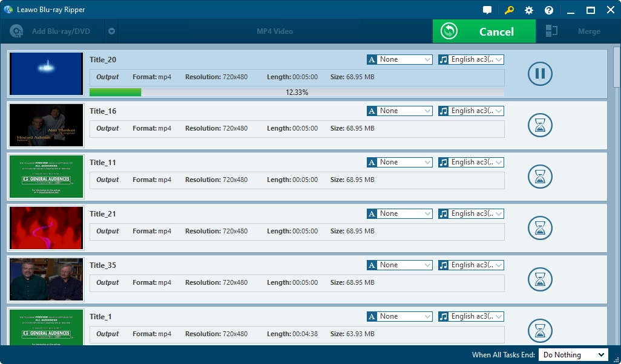The image size is (621, 364).
Task: Open the When All Tasks End dropdown
Action: pyautogui.click(x=573, y=355)
